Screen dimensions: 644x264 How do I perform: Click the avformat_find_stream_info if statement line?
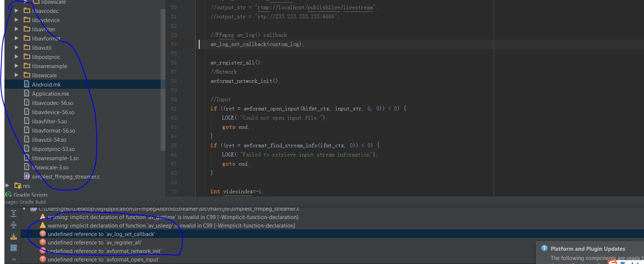point(295,145)
